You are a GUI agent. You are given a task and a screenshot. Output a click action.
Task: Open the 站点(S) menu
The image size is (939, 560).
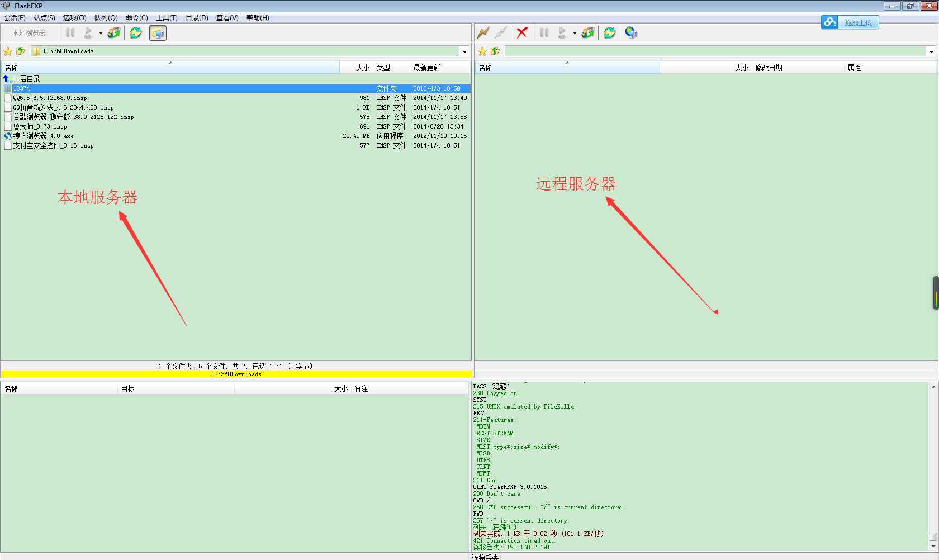pyautogui.click(x=44, y=18)
